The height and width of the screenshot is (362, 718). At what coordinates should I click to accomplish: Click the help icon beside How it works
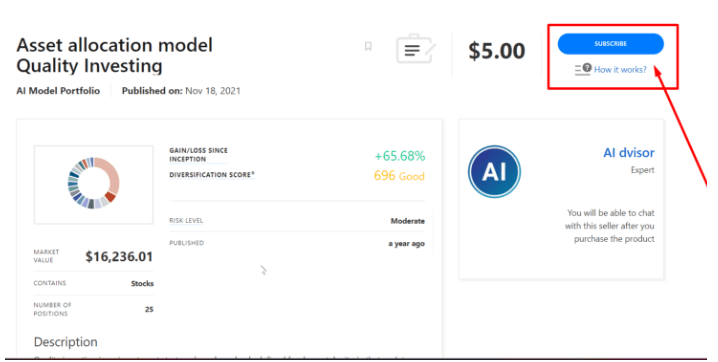point(583,69)
